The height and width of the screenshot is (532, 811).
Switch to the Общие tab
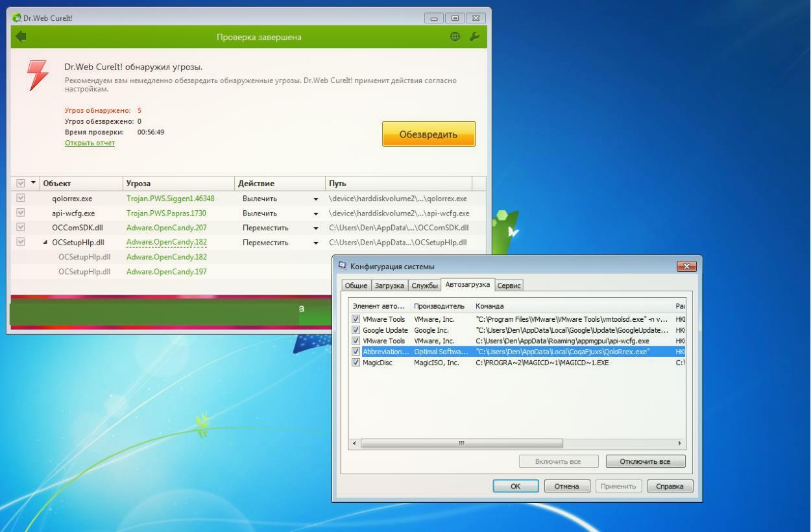356,285
